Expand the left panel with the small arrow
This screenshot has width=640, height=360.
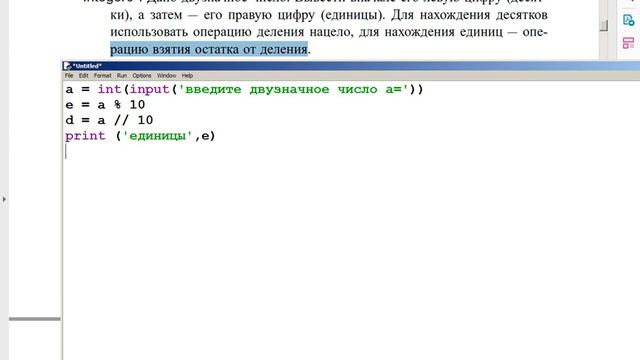(x=4, y=200)
